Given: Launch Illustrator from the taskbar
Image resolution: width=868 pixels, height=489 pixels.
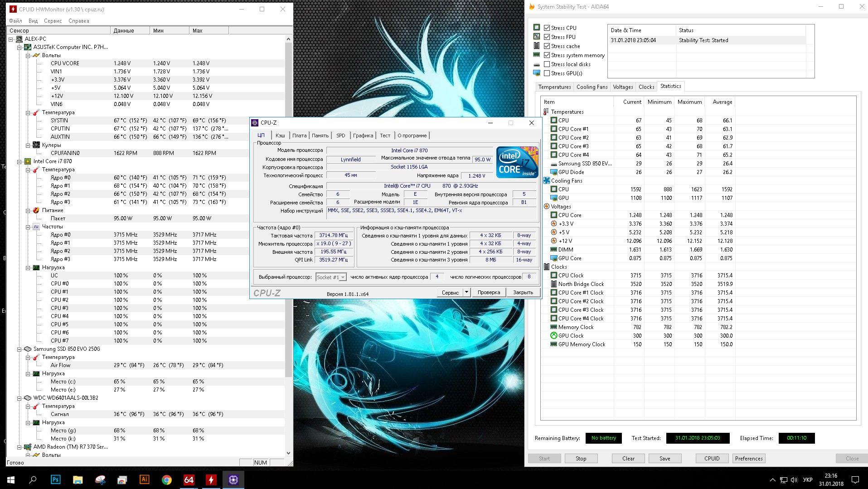Looking at the screenshot, I should [x=145, y=479].
